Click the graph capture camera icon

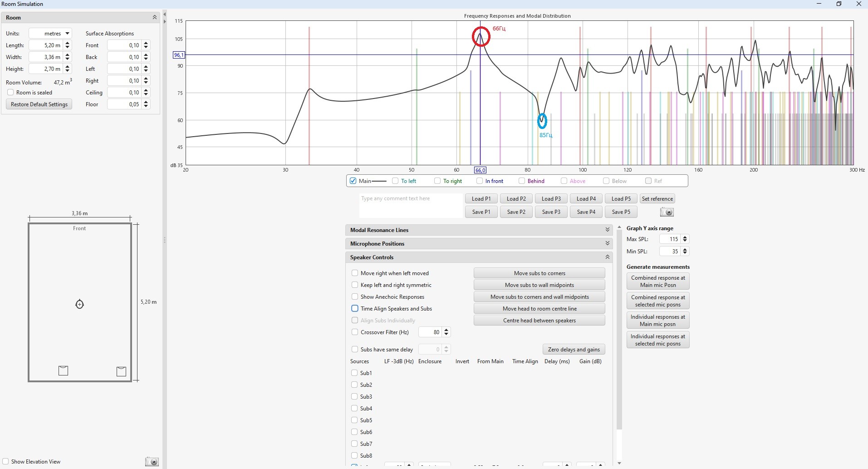pos(667,212)
